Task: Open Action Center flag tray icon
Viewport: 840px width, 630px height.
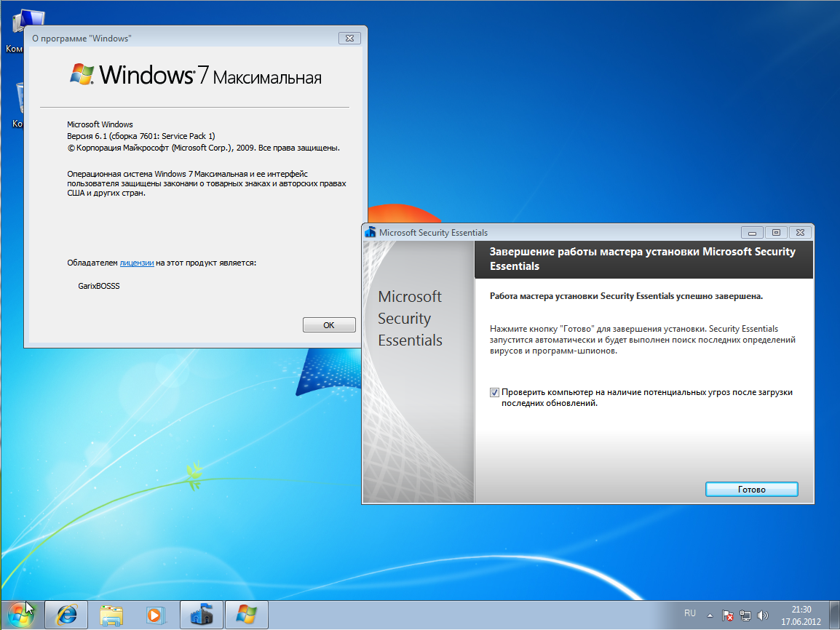Action: tap(727, 615)
